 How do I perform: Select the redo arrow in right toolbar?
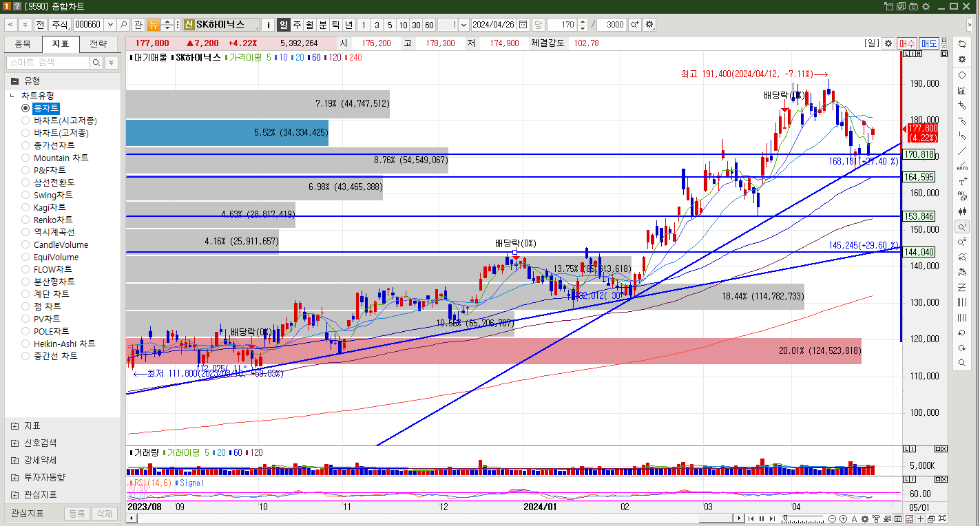[x=962, y=348]
